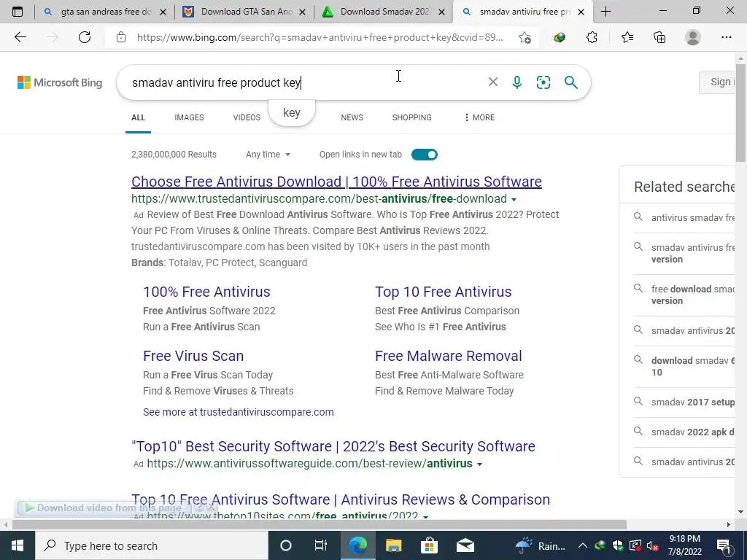The height and width of the screenshot is (560, 747).
Task: Select related search smadav 2022 apk
Action: pos(693,432)
